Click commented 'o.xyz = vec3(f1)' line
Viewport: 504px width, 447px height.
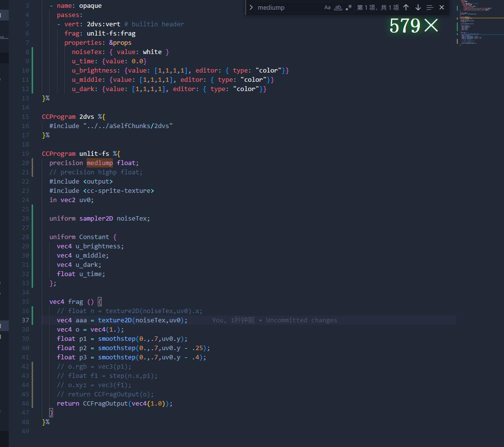click(x=94, y=385)
